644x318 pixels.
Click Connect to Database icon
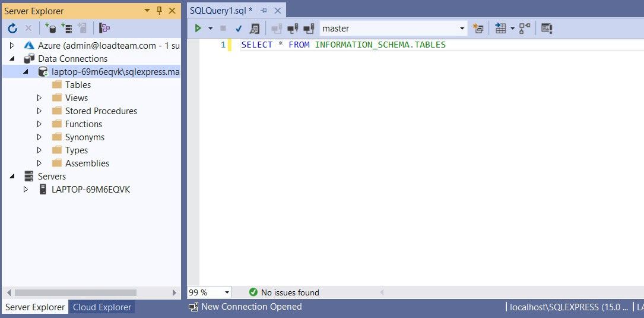coord(50,29)
